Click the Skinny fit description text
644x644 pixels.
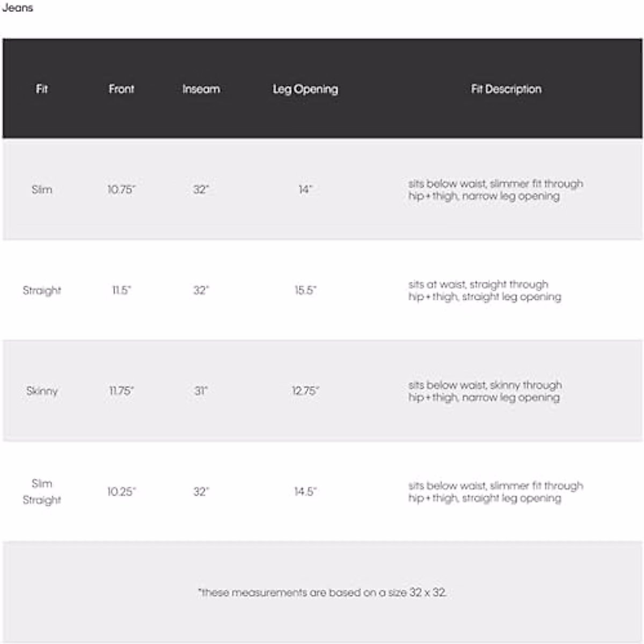(485, 391)
